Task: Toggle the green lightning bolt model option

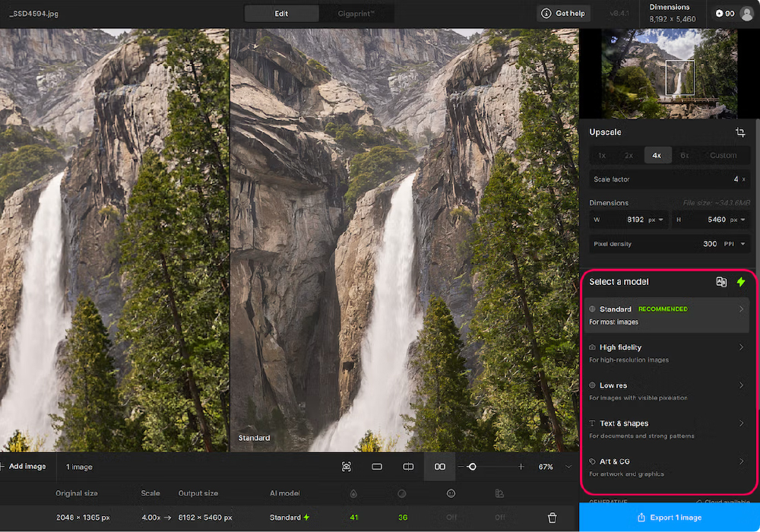Action: (741, 282)
